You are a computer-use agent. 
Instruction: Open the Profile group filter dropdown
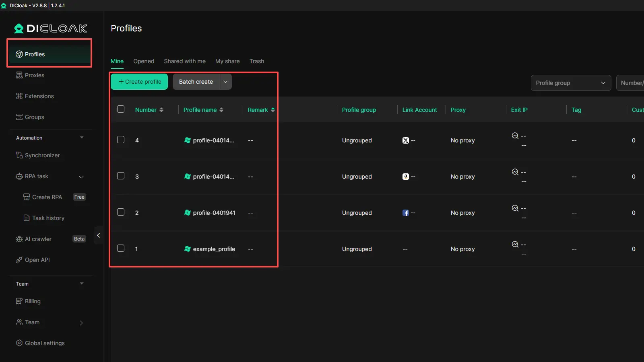[x=570, y=83]
